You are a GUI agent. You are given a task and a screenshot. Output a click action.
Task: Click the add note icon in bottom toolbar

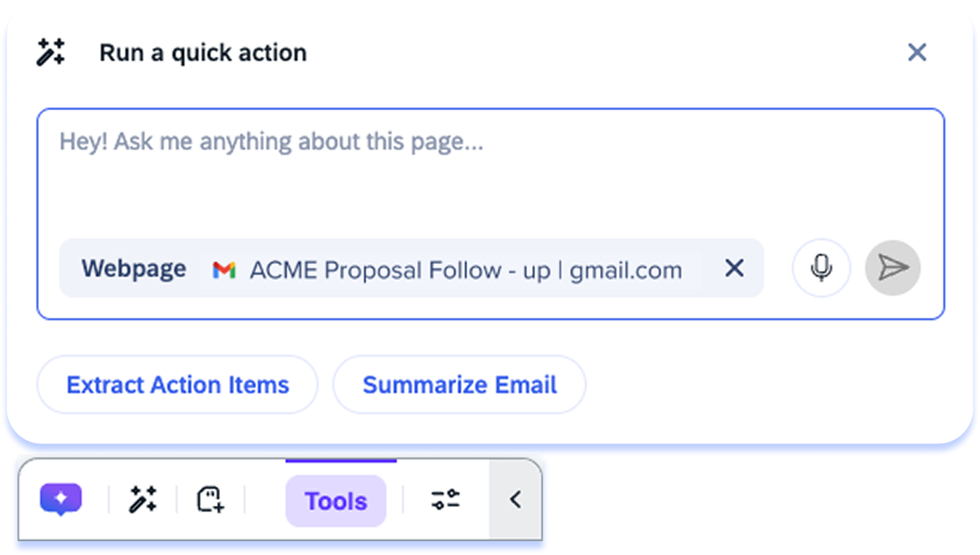211,499
